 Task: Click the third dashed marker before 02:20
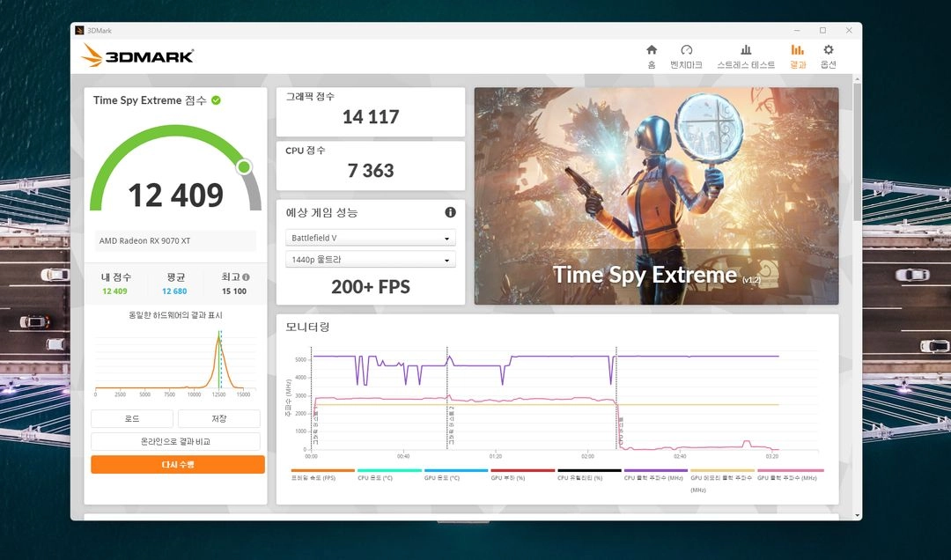tap(616, 398)
